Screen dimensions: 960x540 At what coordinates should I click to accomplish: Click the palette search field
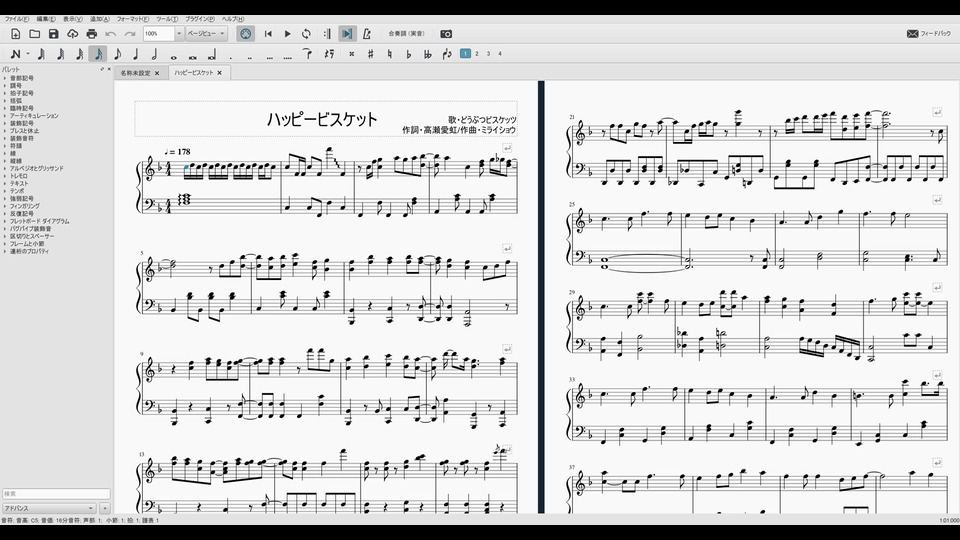[56, 493]
